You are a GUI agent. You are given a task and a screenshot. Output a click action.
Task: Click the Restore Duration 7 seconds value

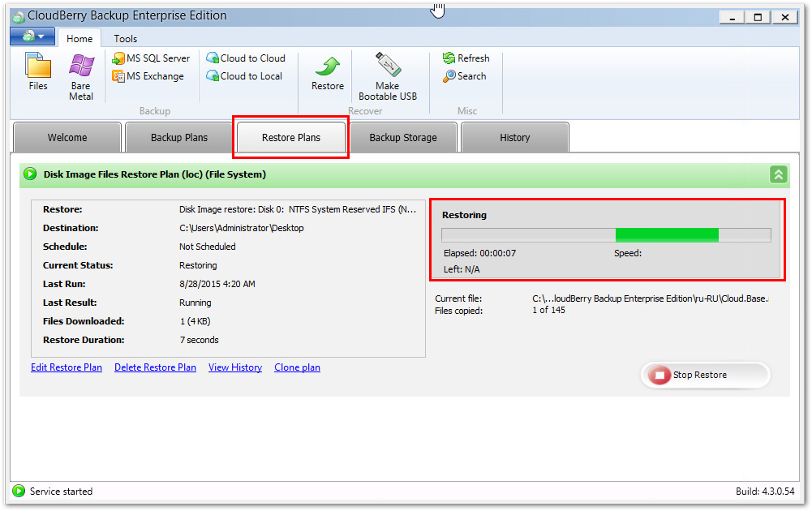[199, 340]
